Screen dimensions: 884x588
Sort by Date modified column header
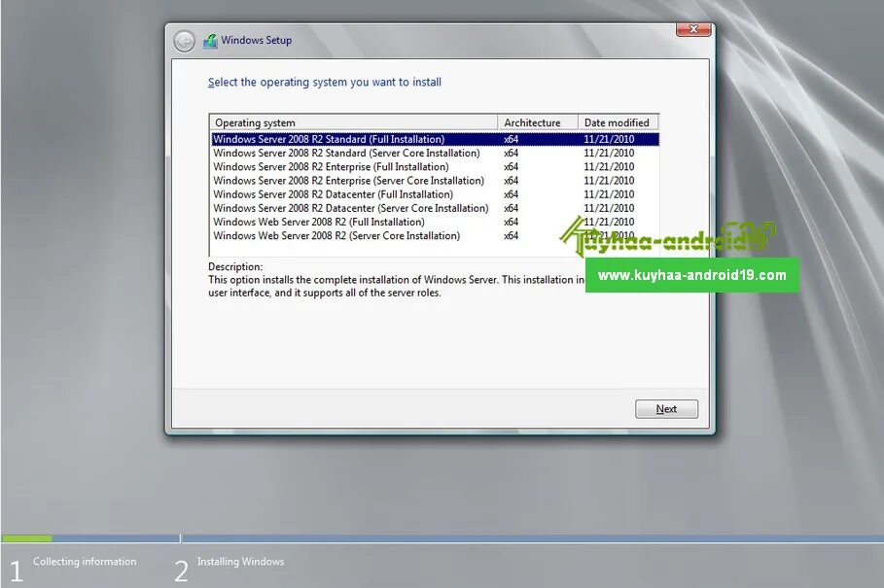pos(618,122)
